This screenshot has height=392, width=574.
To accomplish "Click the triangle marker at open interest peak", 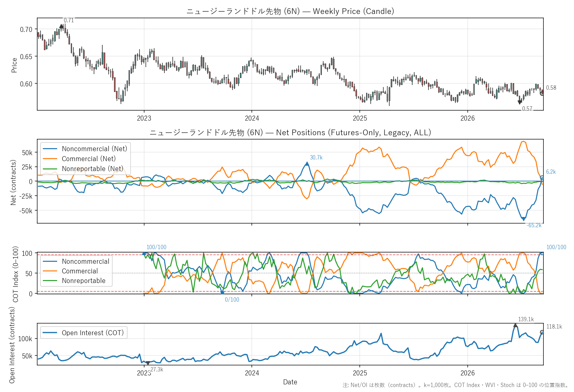I will click(x=516, y=326).
